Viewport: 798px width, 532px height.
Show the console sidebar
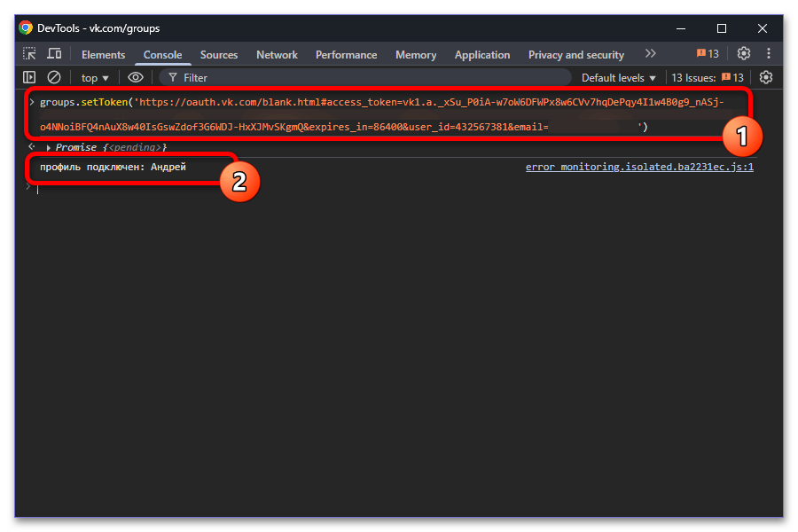coord(29,77)
